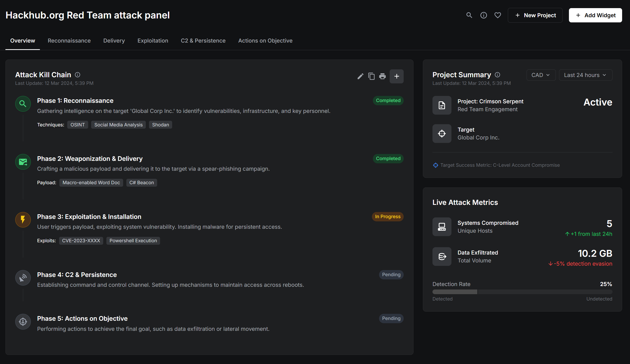Open the CAD currency dropdown
The width and height of the screenshot is (630, 364).
click(541, 75)
